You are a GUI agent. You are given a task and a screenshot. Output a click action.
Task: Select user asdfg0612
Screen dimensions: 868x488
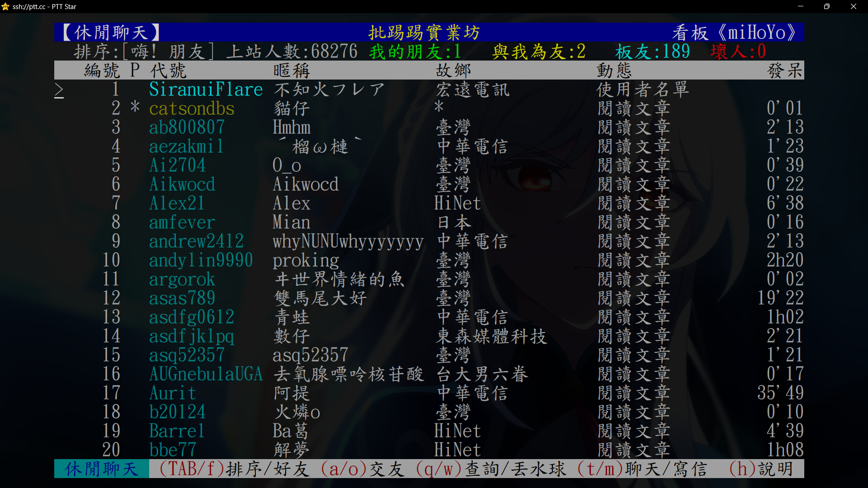tap(192, 317)
